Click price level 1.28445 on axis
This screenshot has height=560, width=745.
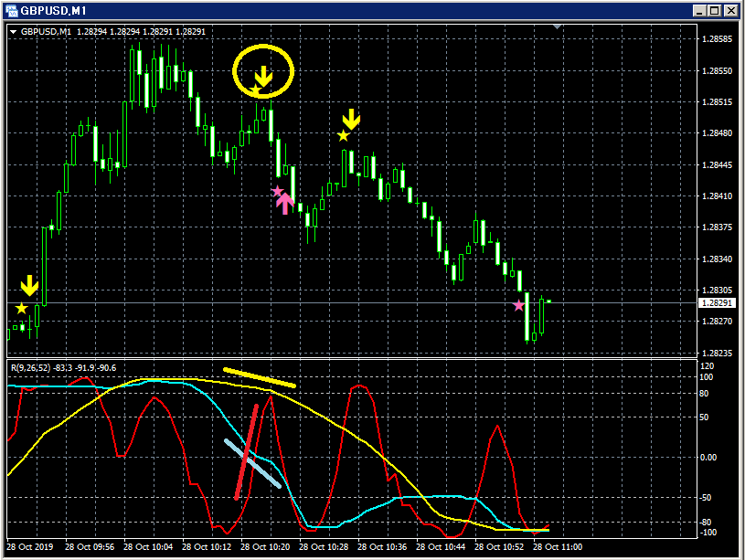pyautogui.click(x=717, y=164)
